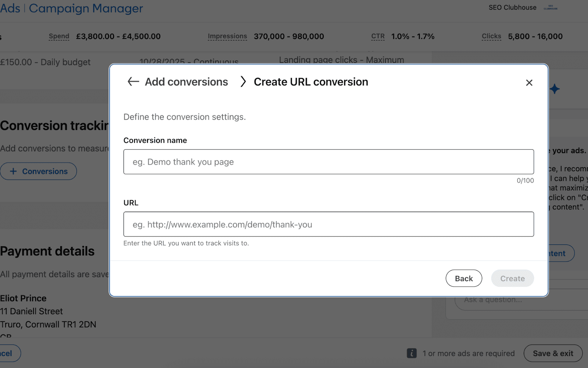The image size is (588, 368).
Task: Click the SEO Clubhouse account logo
Action: point(551,7)
